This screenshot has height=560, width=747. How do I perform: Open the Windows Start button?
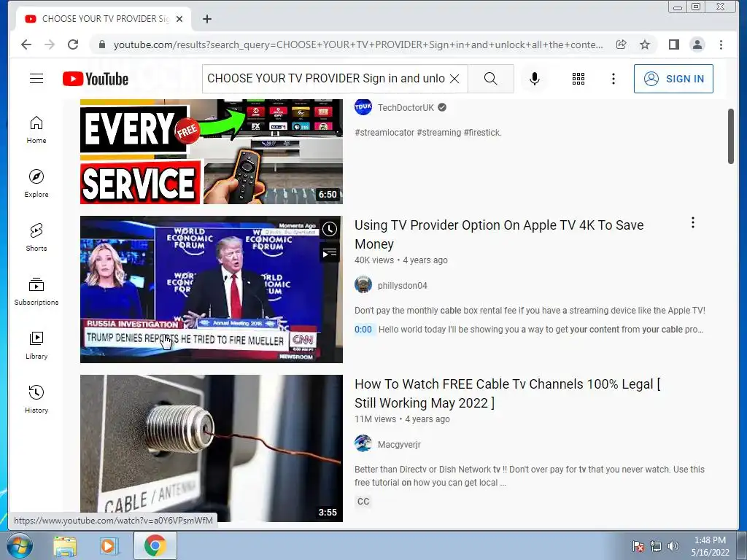(x=19, y=545)
